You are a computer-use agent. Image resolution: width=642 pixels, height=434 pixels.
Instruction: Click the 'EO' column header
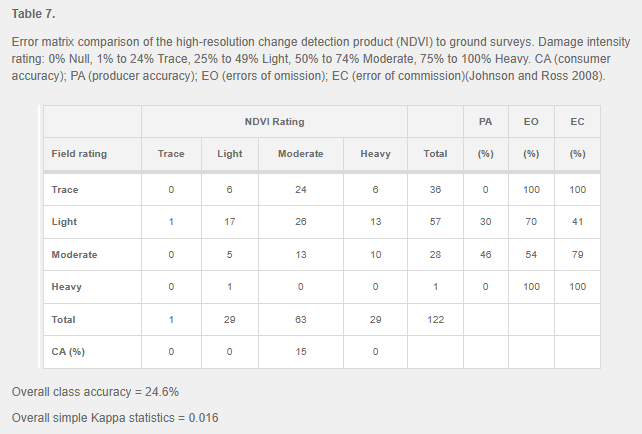click(x=531, y=121)
